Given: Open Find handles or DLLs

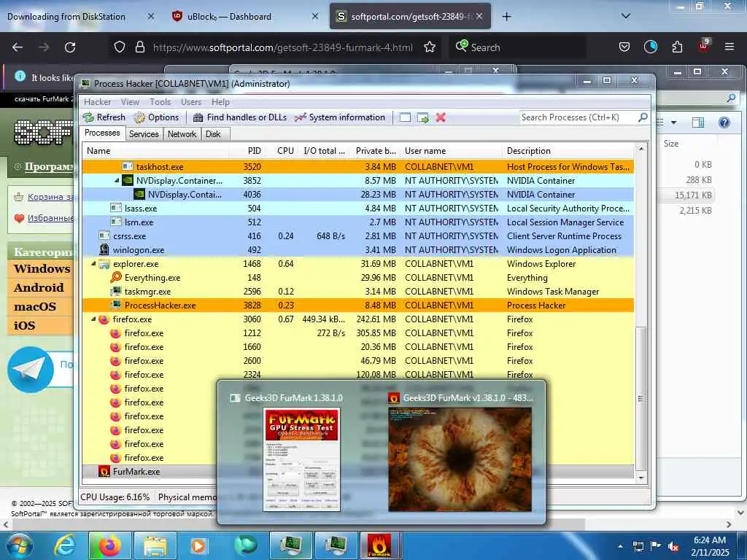Looking at the screenshot, I should [239, 117].
